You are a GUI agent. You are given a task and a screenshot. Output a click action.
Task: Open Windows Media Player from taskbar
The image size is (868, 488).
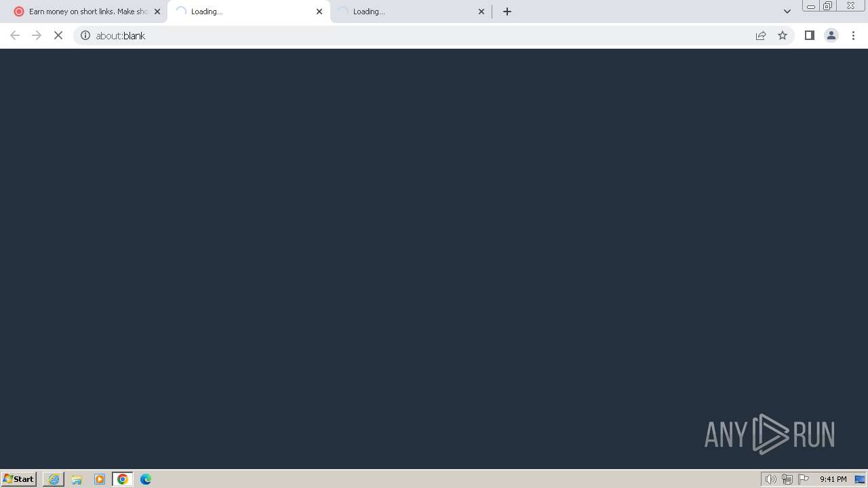100,479
